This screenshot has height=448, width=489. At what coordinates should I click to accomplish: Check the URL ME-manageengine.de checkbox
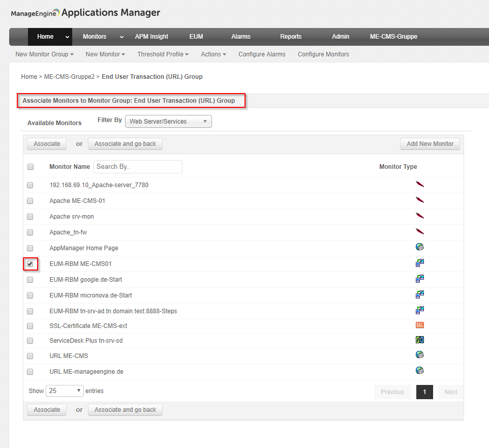[x=30, y=372]
